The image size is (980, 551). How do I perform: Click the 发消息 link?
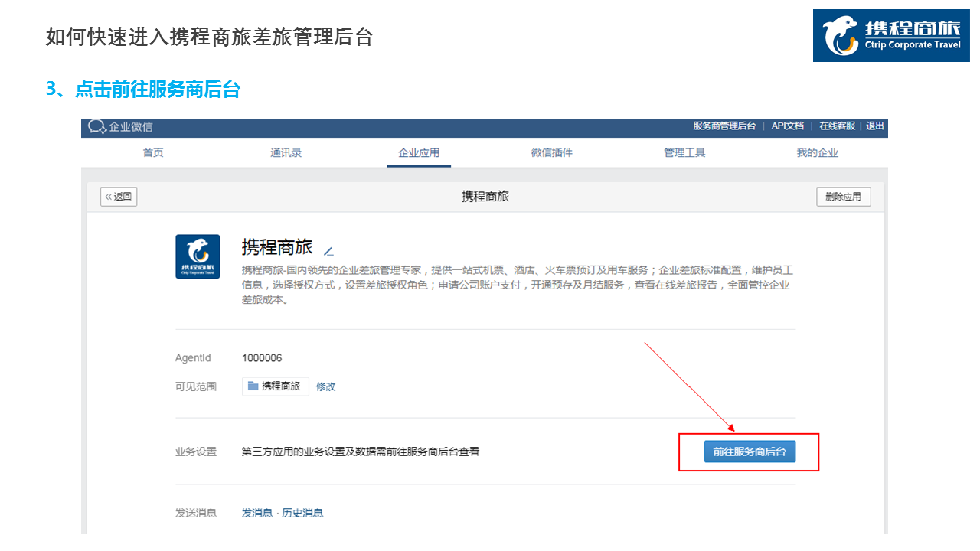[x=257, y=513]
